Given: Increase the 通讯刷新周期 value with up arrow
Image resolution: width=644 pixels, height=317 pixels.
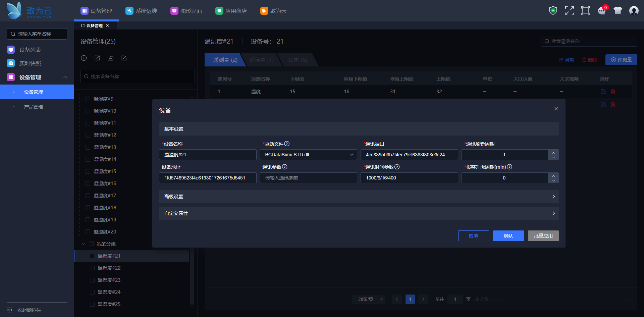Looking at the screenshot, I should tap(553, 152).
